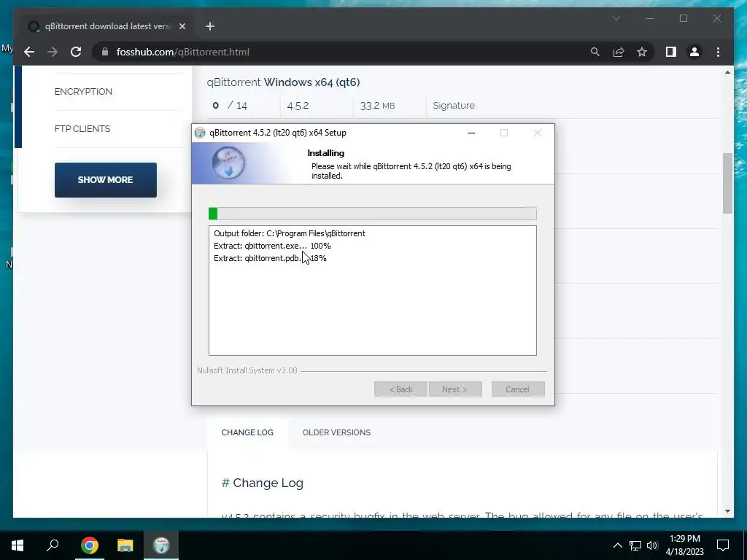
Task: Click the scrollbar up arrow on the page
Action: (x=727, y=72)
